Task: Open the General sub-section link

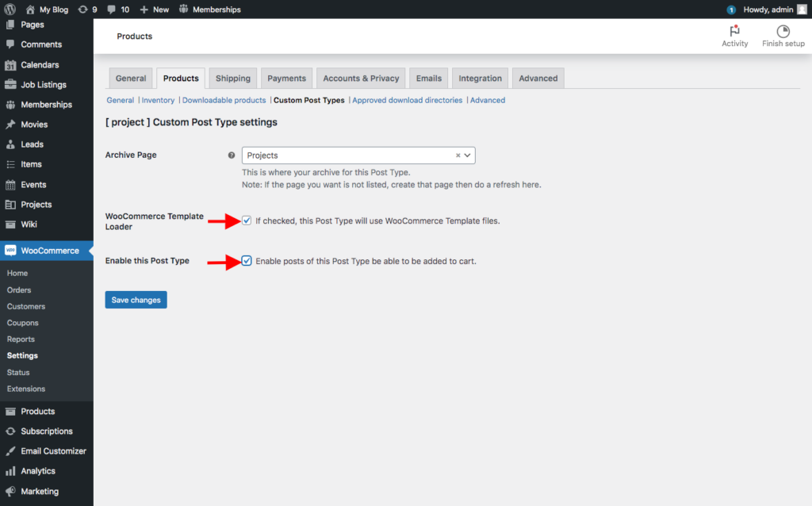Action: [121, 101]
